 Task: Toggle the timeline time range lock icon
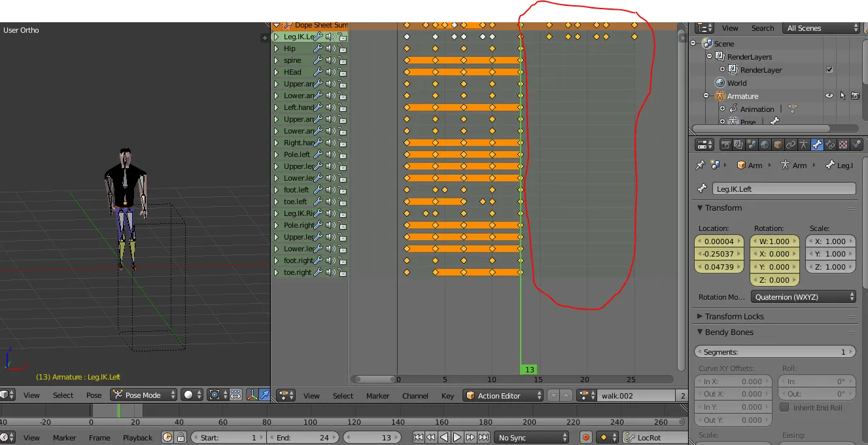(181, 438)
